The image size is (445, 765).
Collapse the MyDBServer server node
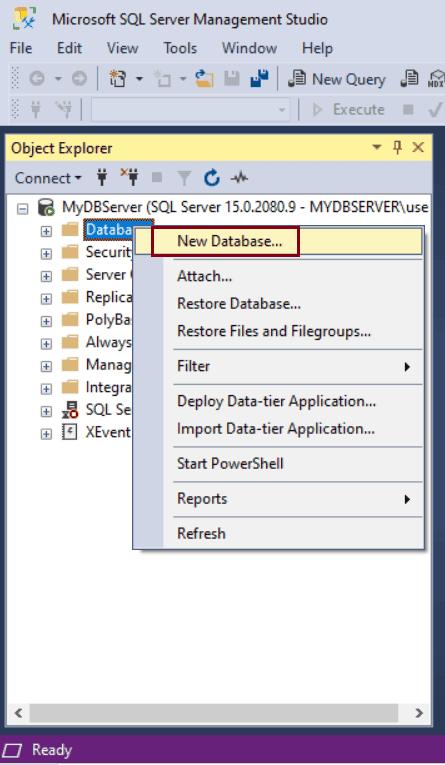coord(22,209)
